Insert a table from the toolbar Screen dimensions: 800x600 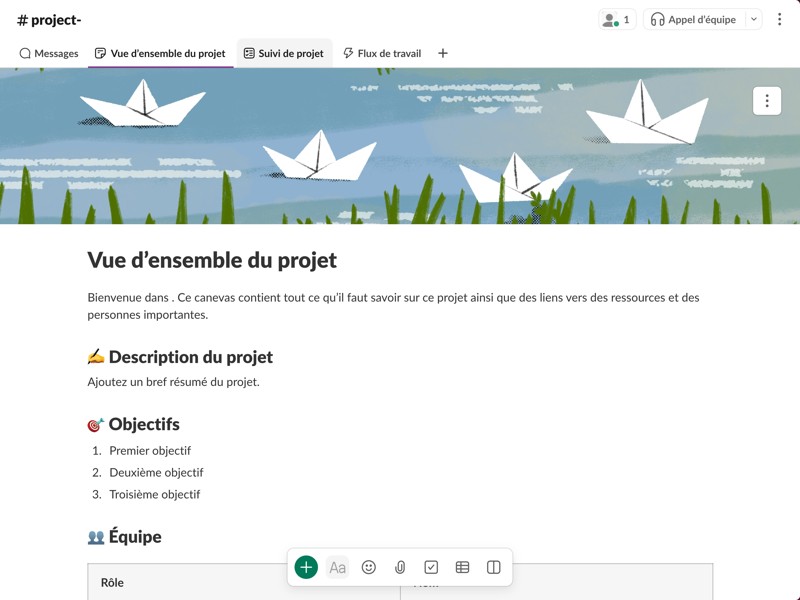462,567
